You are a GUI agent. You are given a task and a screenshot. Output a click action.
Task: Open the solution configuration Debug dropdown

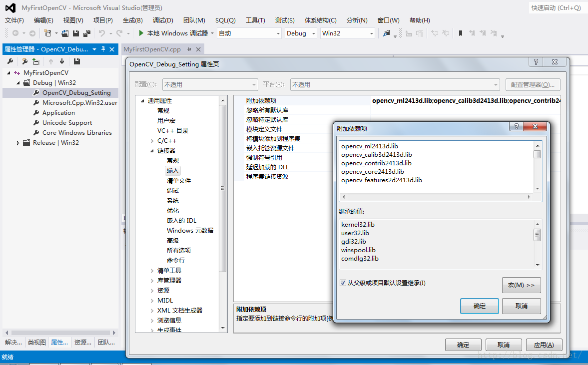[314, 33]
